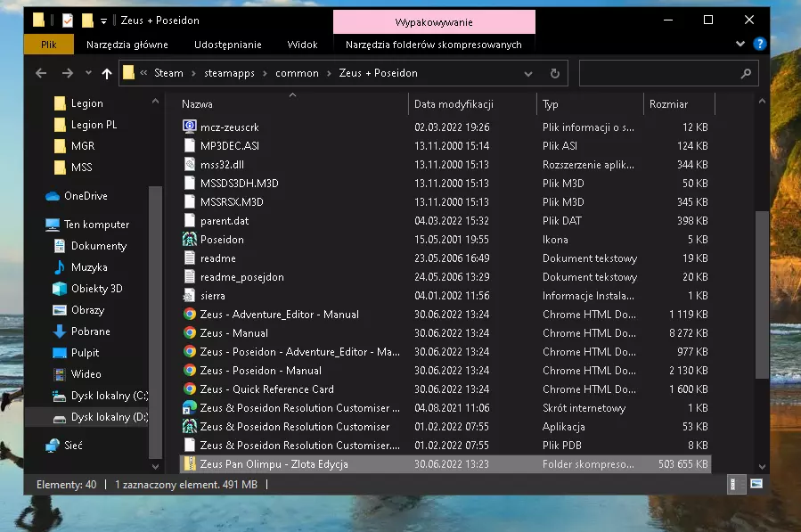Open the Udostępnianie ribbon tab
This screenshot has width=801, height=532.
click(228, 45)
